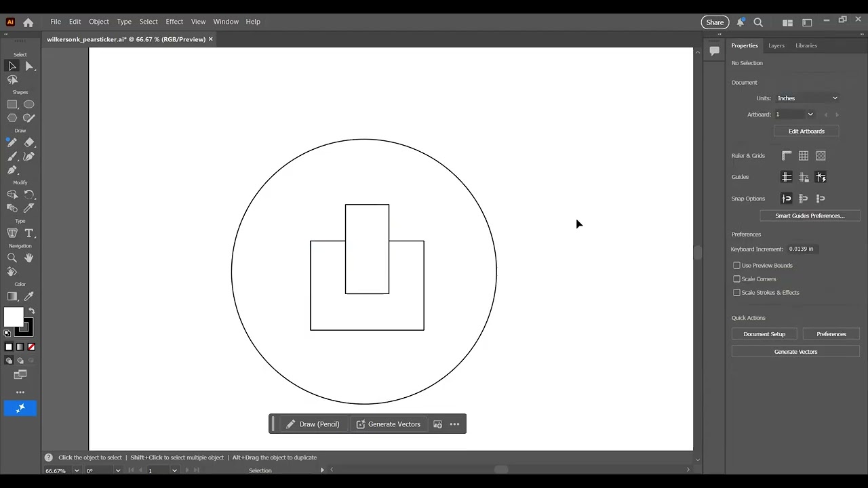Select the Hand navigation tool
Image resolution: width=868 pixels, height=488 pixels.
29,258
